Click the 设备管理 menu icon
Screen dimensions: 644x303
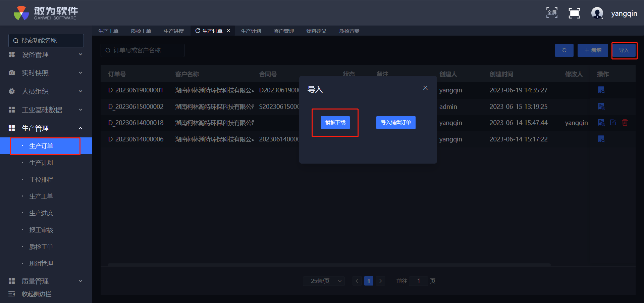[12, 54]
